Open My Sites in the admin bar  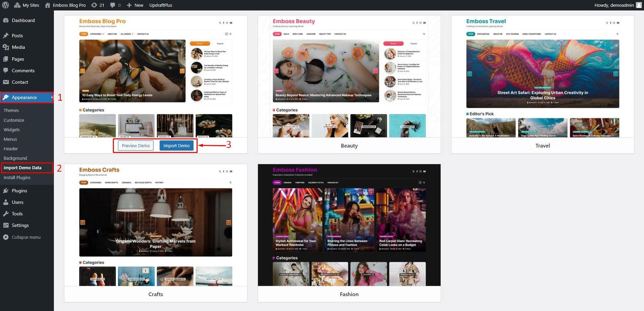pyautogui.click(x=27, y=5)
